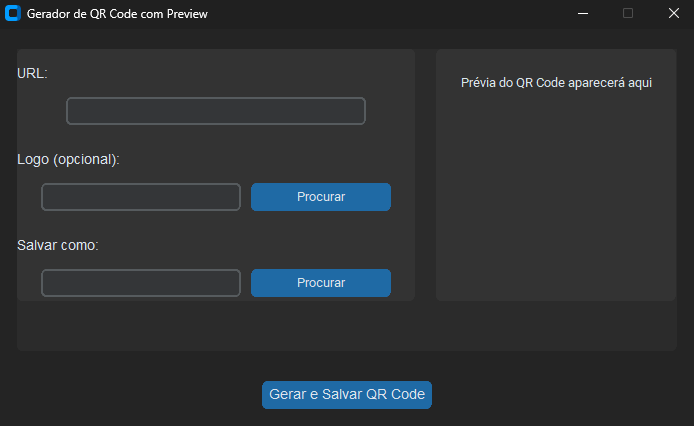Click the 'URL:' label
The width and height of the screenshot is (694, 426).
point(32,73)
